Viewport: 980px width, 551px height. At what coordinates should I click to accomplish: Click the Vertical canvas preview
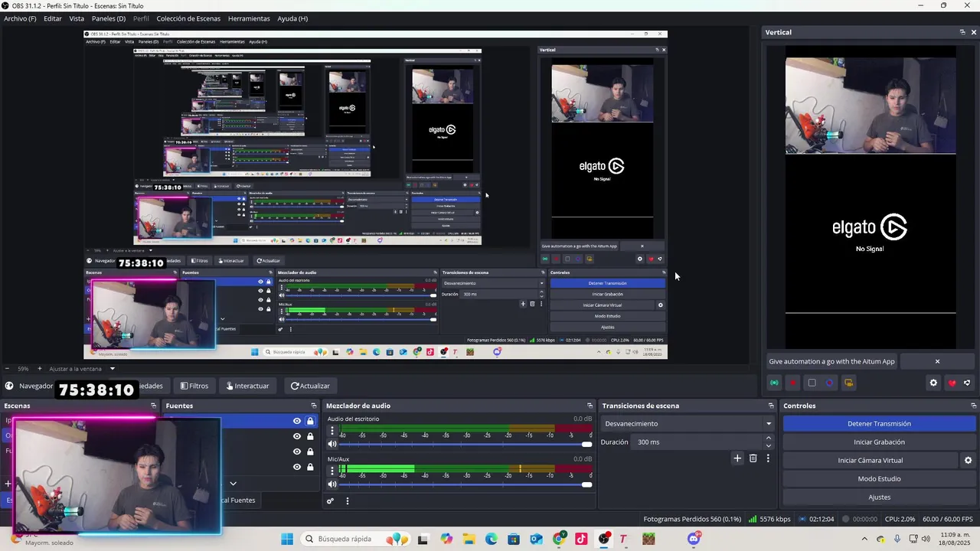point(871,197)
